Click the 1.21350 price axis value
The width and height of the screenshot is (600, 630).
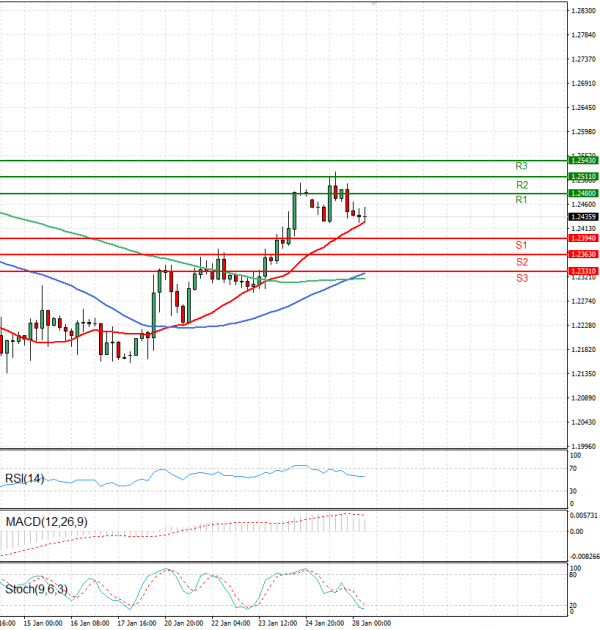coord(583,374)
